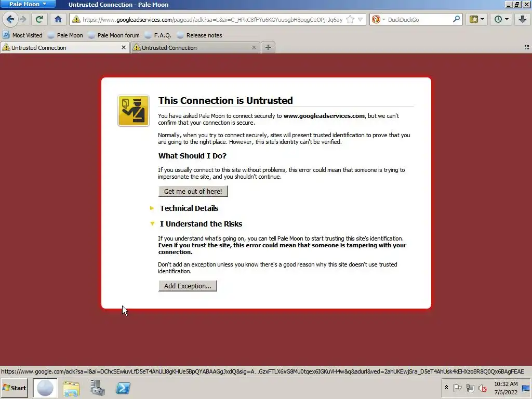Image resolution: width=532 pixels, height=399 pixels.
Task: Show all tabs via the grid icon
Action: point(527,47)
